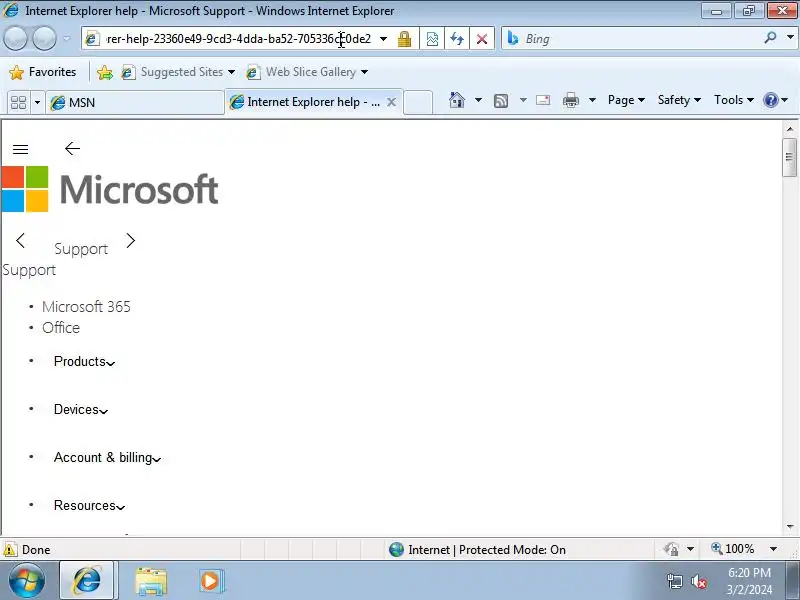Open Windows Explorer from the taskbar
800x600 pixels.
pyautogui.click(x=151, y=581)
